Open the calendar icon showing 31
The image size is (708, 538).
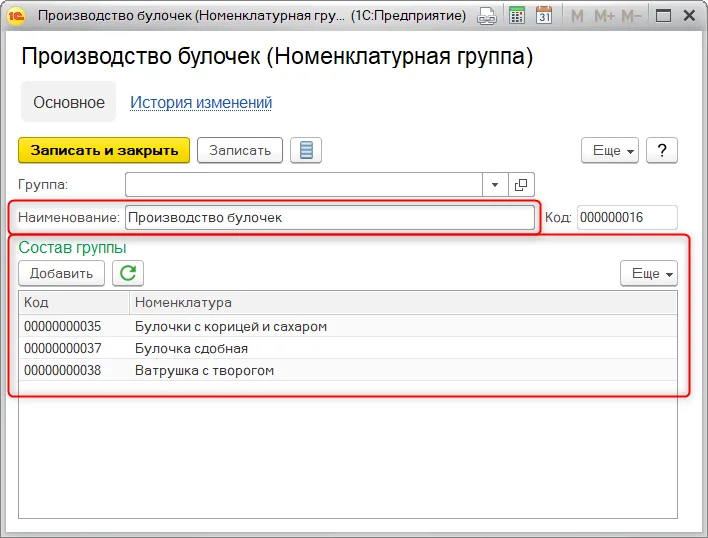[x=544, y=16]
